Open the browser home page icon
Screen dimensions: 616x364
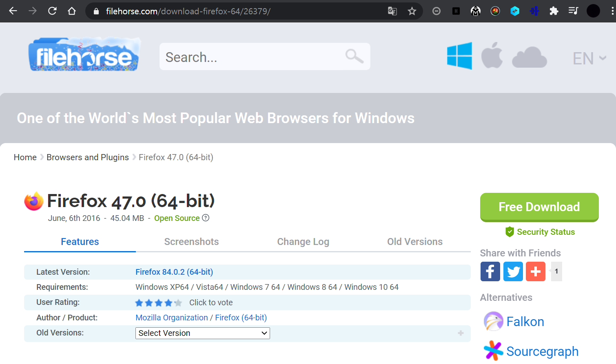click(x=72, y=11)
